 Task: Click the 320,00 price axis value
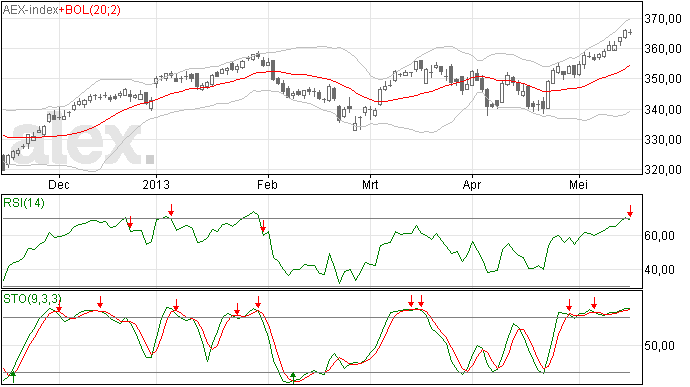pos(663,170)
